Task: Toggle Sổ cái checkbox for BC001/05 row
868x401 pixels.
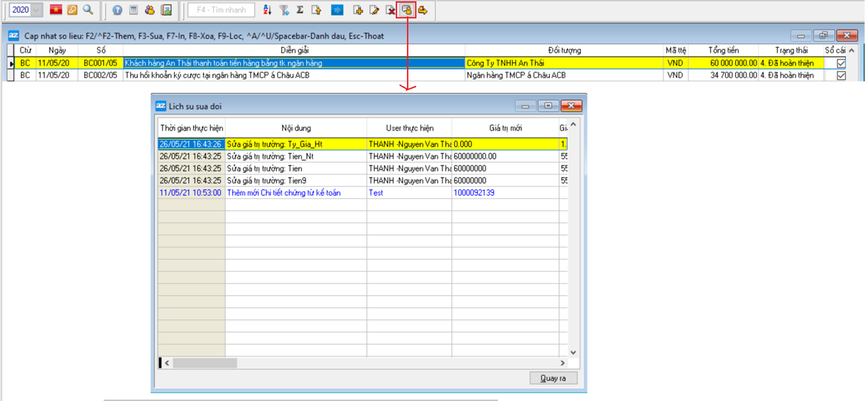Action: 841,63
